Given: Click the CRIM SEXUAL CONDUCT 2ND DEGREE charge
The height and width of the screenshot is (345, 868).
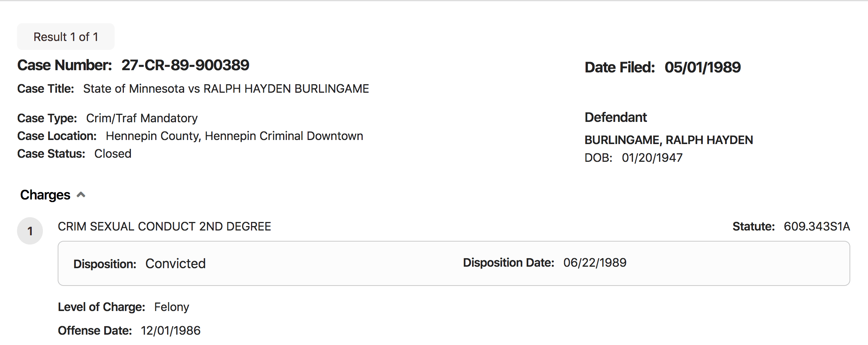Looking at the screenshot, I should tap(164, 226).
